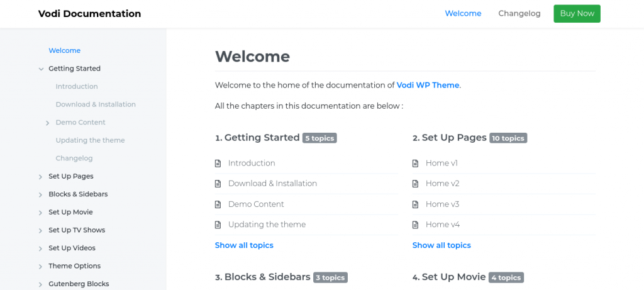Click the 3 topics badge
Screen dimensions: 644x290
330,277
